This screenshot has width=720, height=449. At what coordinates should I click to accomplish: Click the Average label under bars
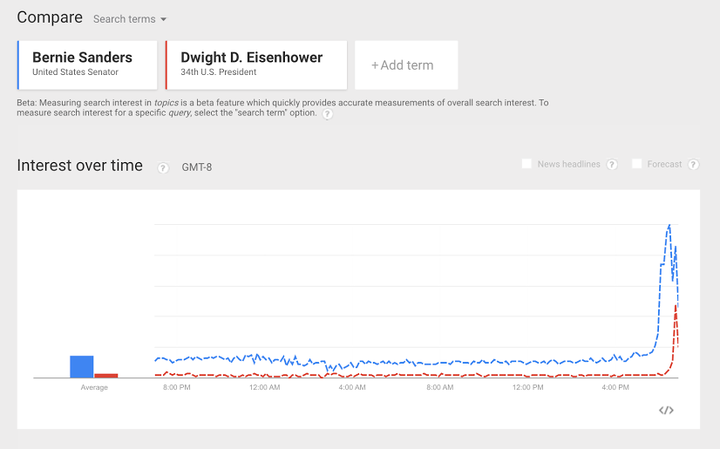[94, 387]
